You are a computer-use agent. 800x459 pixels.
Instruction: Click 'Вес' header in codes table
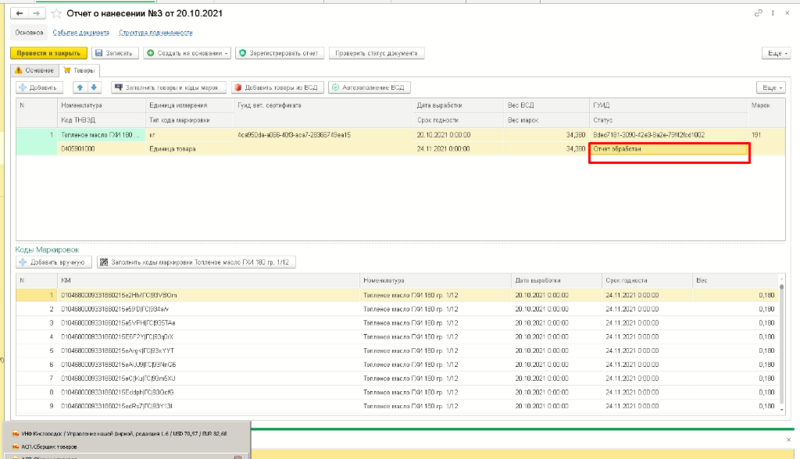tap(735, 280)
